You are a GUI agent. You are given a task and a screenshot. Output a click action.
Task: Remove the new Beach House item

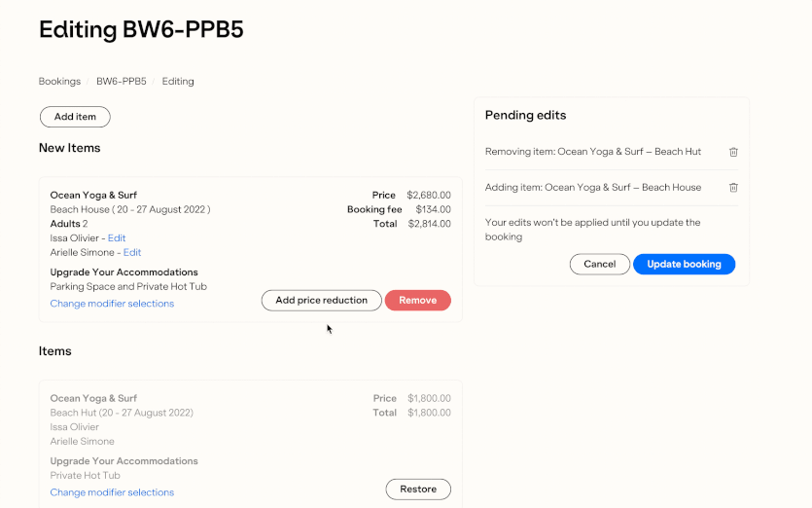coord(417,300)
